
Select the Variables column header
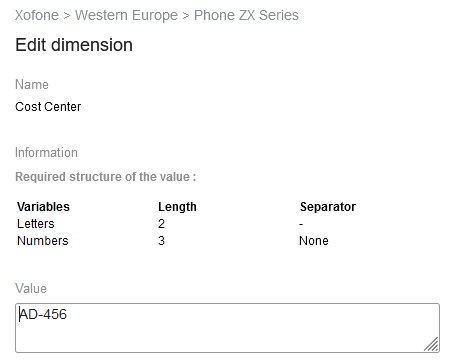click(43, 207)
